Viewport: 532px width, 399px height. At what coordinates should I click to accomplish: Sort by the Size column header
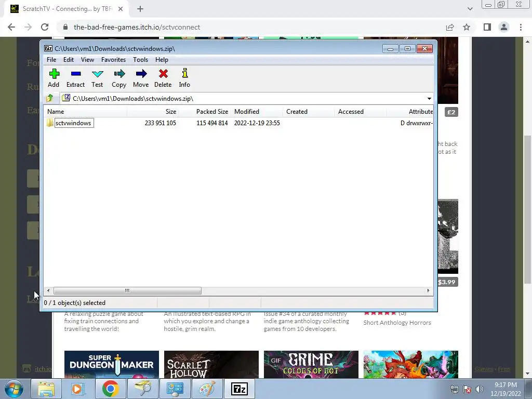(153, 112)
